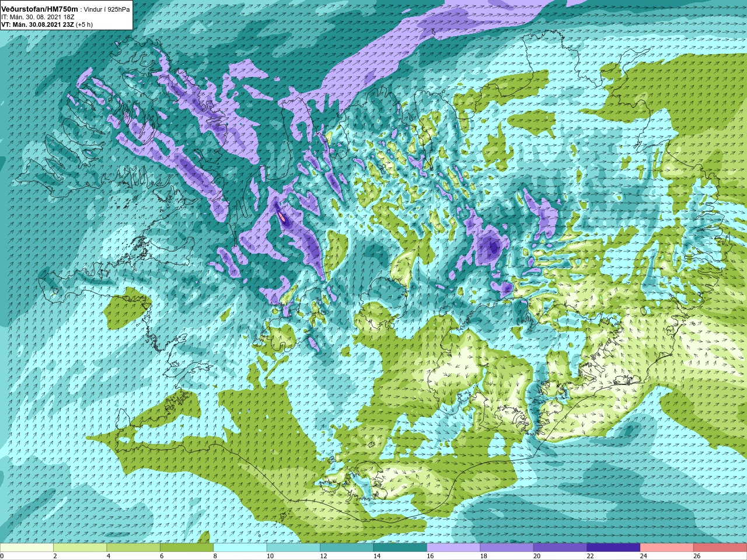Click the 'Vindur í 925hPa' label

pyautogui.click(x=107, y=9)
